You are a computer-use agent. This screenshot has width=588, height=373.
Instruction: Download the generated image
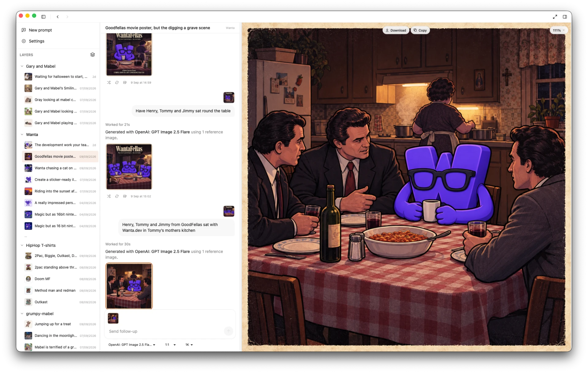[396, 30]
